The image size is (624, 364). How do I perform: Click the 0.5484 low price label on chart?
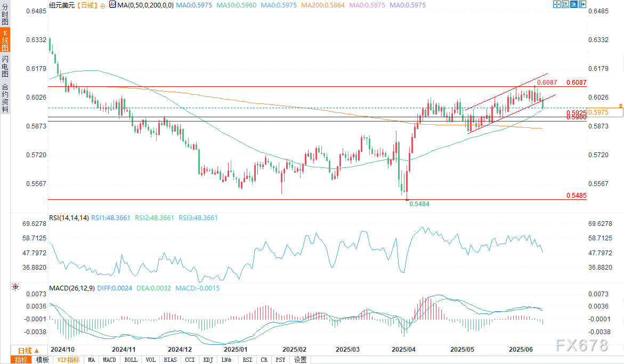(x=419, y=204)
